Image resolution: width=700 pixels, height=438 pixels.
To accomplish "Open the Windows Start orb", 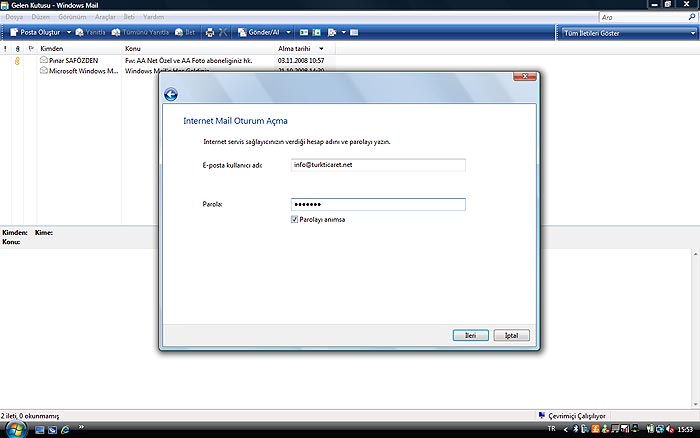I will click(x=16, y=430).
